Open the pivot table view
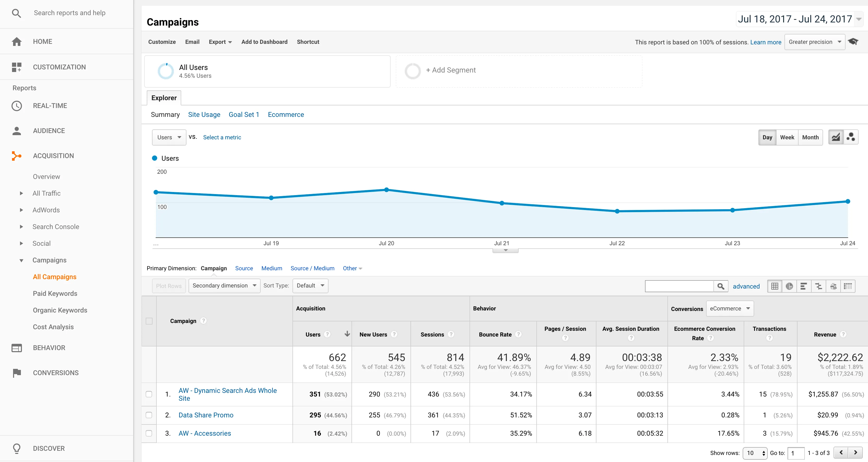Screen dimensions: 868x462 point(849,286)
